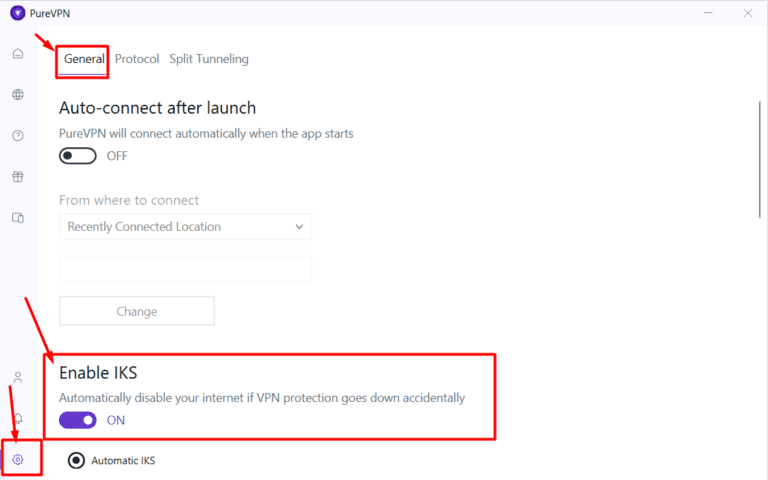Open the Settings gear icon
768x480 pixels.
(x=18, y=459)
